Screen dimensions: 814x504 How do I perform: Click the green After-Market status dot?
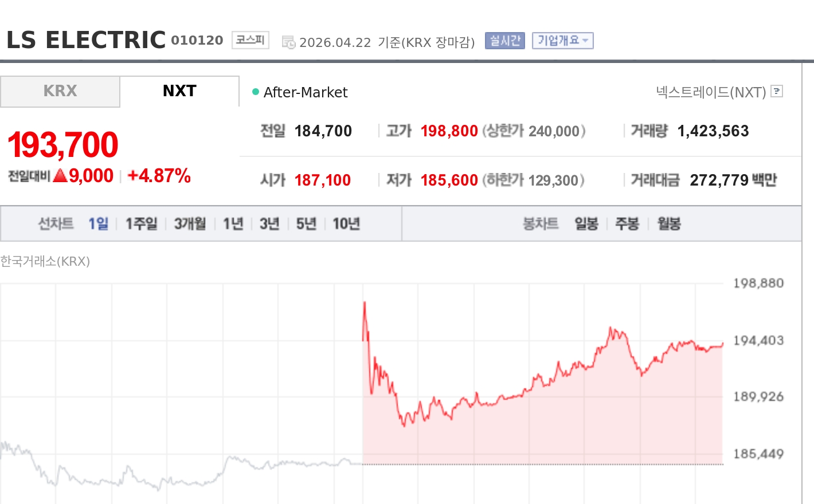point(256,92)
